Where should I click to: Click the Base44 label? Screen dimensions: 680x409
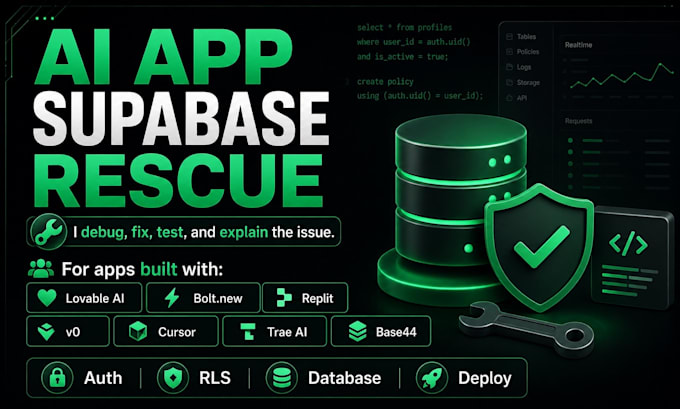click(x=396, y=332)
